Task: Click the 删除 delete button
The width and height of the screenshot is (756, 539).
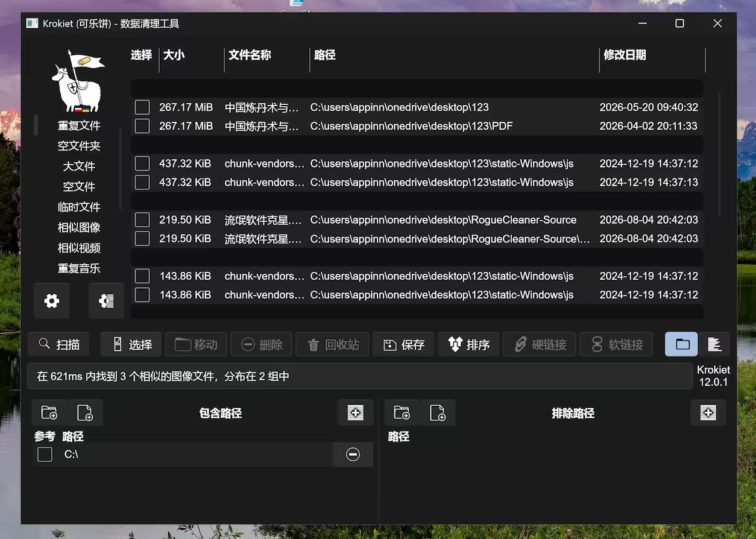Action: click(x=261, y=345)
